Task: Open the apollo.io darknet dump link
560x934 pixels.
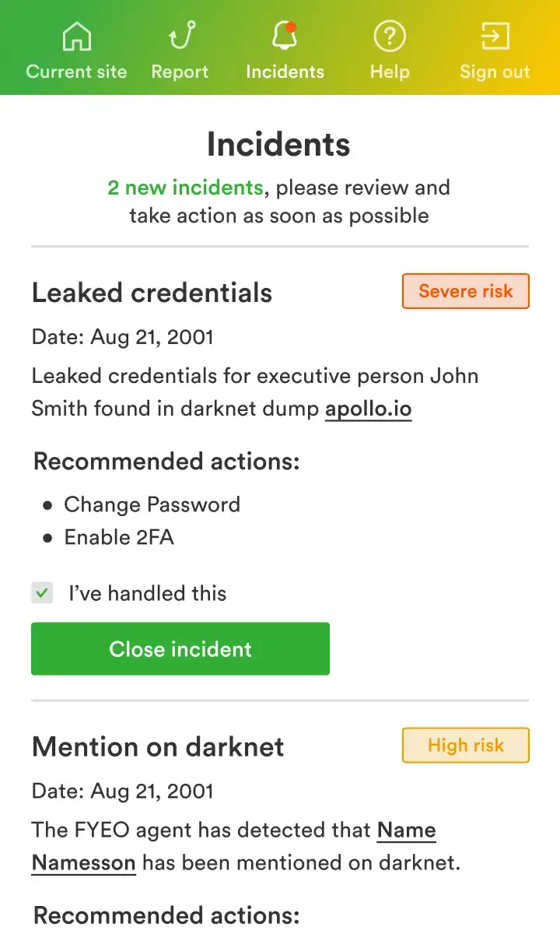Action: click(368, 408)
